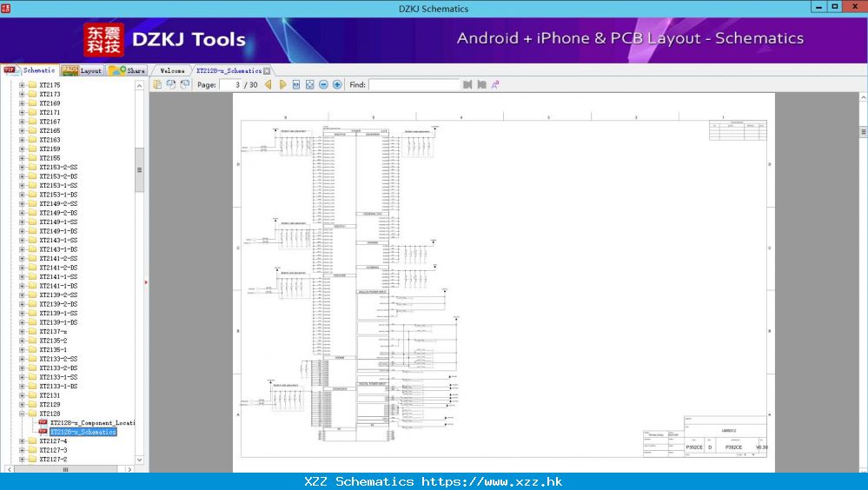Viewport: 868px width, 490px height.
Task: Expand the XT2175 folder
Action: (x=22, y=85)
